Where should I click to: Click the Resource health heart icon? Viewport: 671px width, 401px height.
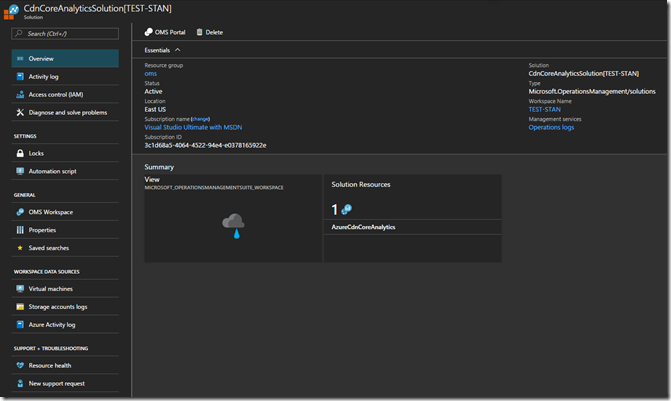20,366
